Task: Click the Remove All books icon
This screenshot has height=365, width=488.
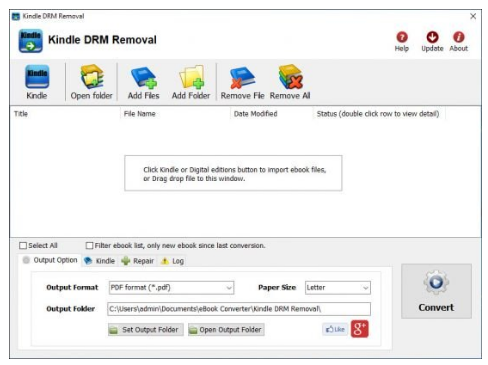Action: (x=290, y=77)
